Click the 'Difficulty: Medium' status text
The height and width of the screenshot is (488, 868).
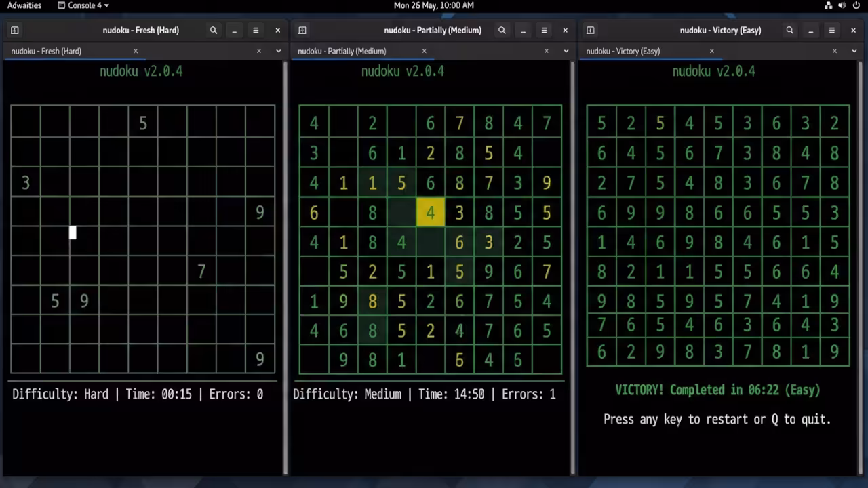[349, 394]
